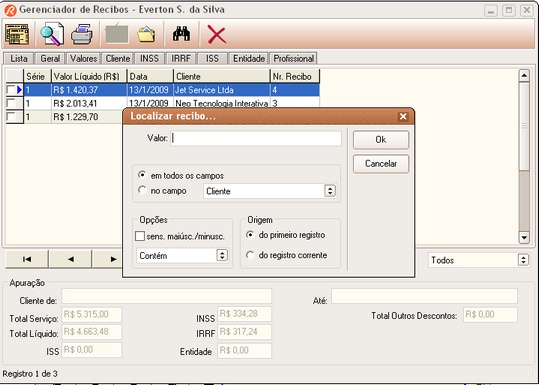Sort by the Série column header

pos(37,76)
